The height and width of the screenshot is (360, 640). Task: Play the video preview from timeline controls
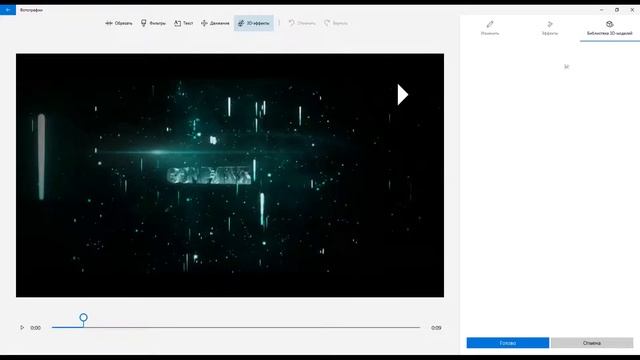pyautogui.click(x=22, y=327)
